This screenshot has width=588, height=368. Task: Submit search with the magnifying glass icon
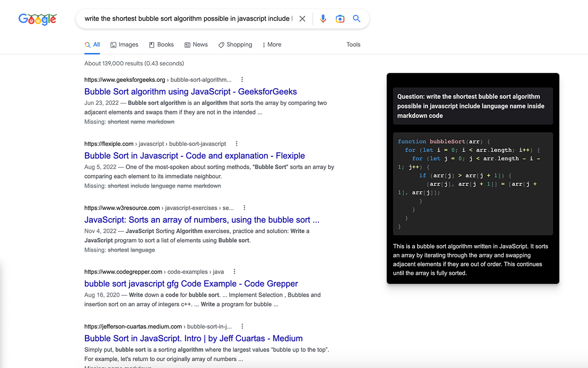click(356, 19)
